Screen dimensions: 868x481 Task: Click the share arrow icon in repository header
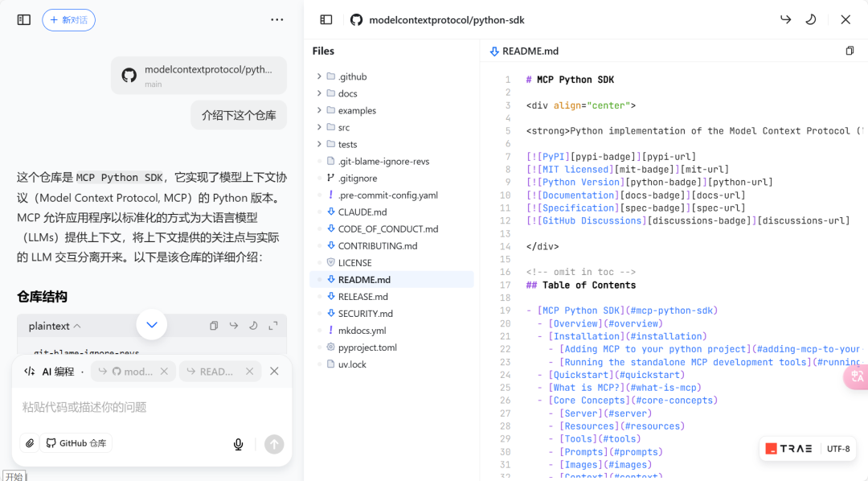(785, 20)
